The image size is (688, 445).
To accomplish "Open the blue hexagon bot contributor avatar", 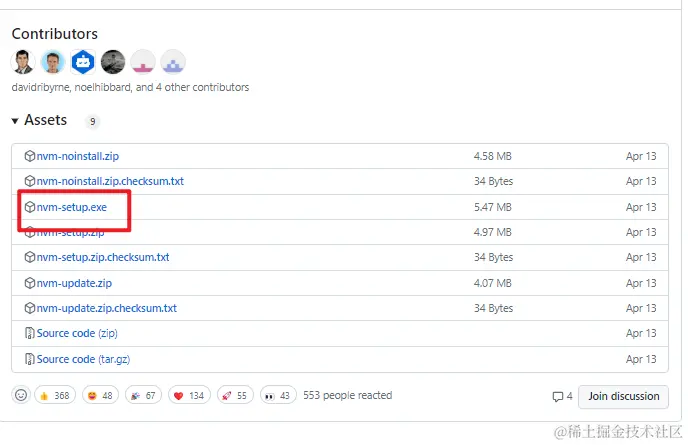I will (x=83, y=62).
